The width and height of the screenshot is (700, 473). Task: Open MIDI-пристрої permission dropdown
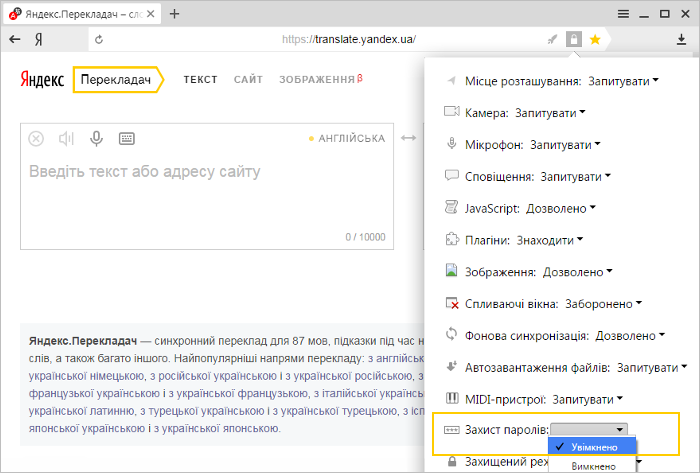coord(588,399)
